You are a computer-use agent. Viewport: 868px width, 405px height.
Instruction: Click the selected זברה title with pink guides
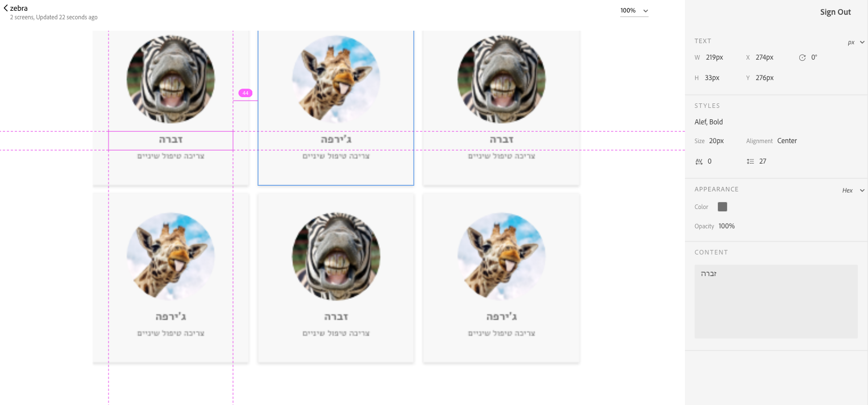(x=171, y=140)
